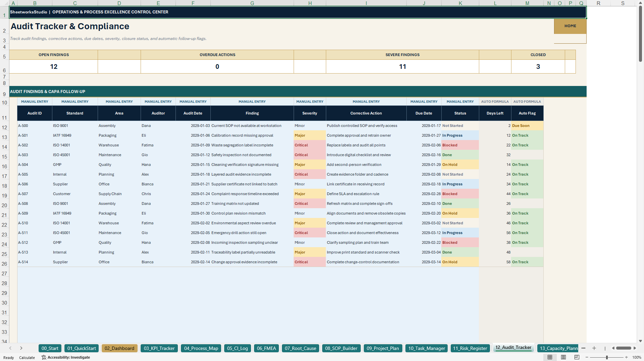Switch to Page Break Preview icon
The width and height of the screenshot is (644, 361).
click(577, 357)
